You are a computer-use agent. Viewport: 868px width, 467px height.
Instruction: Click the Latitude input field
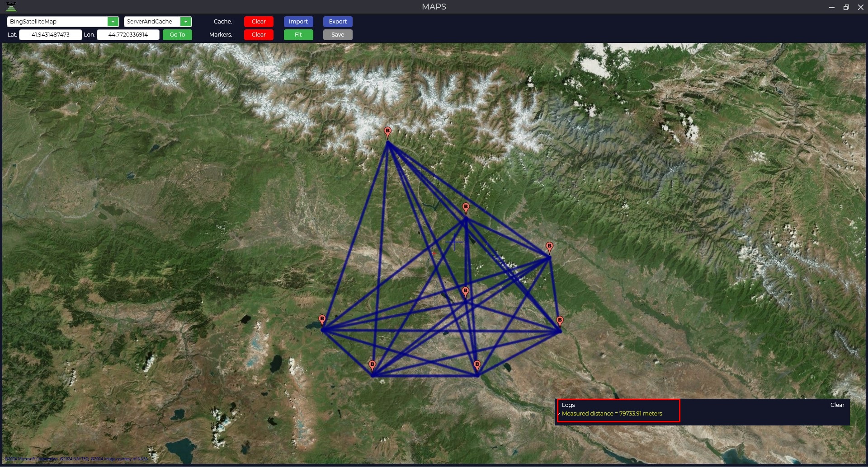click(51, 35)
